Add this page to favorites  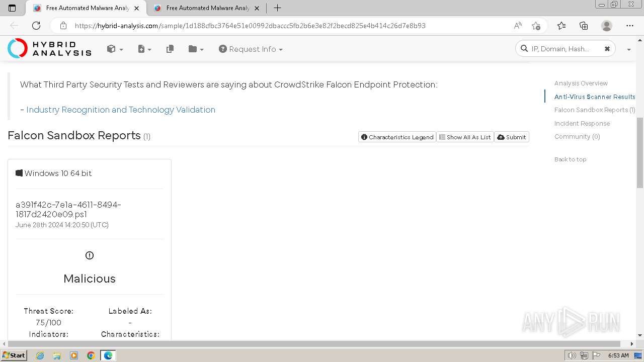point(536,26)
